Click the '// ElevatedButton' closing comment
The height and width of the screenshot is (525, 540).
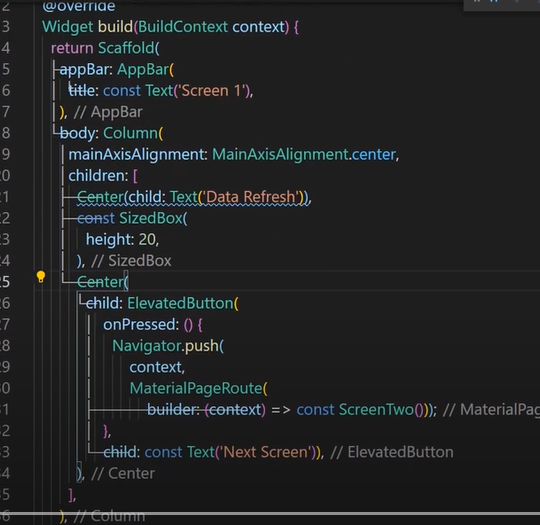[392, 452]
